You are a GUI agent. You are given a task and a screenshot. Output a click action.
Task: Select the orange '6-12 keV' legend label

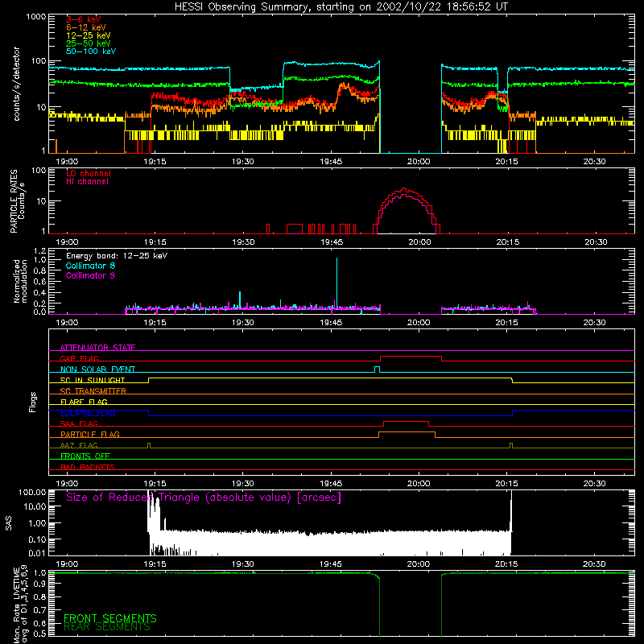click(86, 27)
